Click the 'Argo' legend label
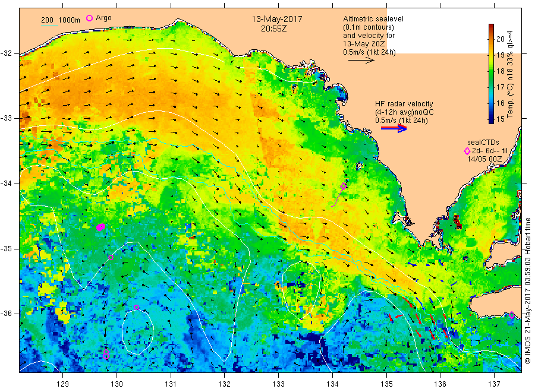 click(103, 18)
